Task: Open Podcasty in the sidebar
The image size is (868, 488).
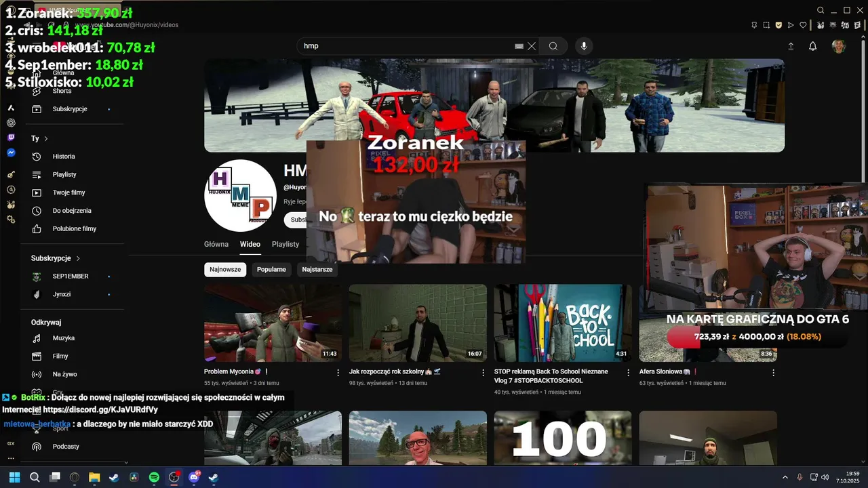Action: point(66,447)
